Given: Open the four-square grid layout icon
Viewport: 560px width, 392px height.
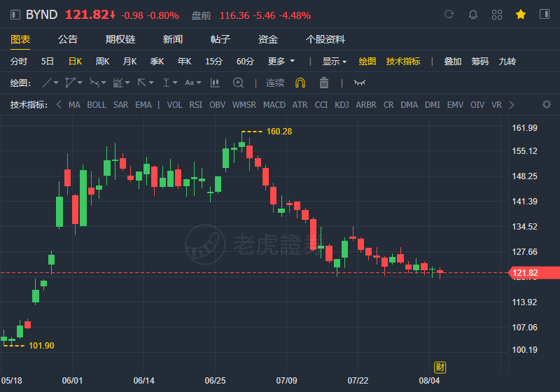Looking at the screenshot, I should pyautogui.click(x=497, y=15).
